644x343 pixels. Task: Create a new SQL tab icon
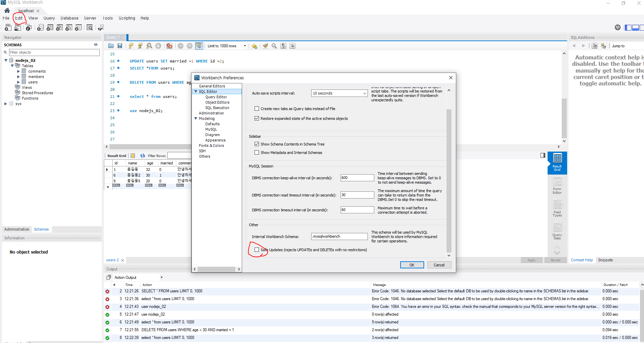point(8,28)
